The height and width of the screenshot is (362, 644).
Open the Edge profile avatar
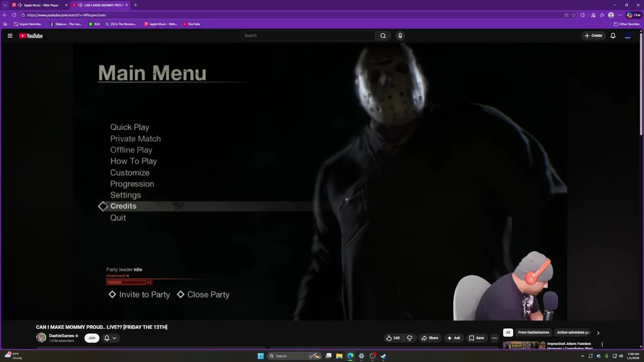click(x=611, y=15)
